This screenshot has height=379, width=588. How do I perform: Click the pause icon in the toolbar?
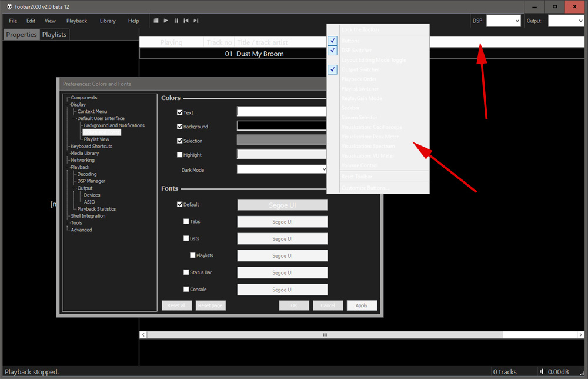(x=176, y=21)
